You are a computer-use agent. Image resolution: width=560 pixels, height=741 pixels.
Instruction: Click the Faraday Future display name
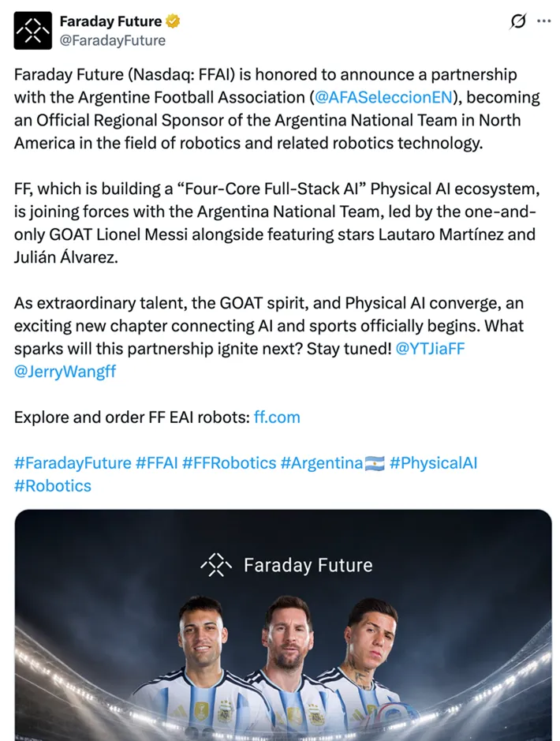(x=110, y=21)
